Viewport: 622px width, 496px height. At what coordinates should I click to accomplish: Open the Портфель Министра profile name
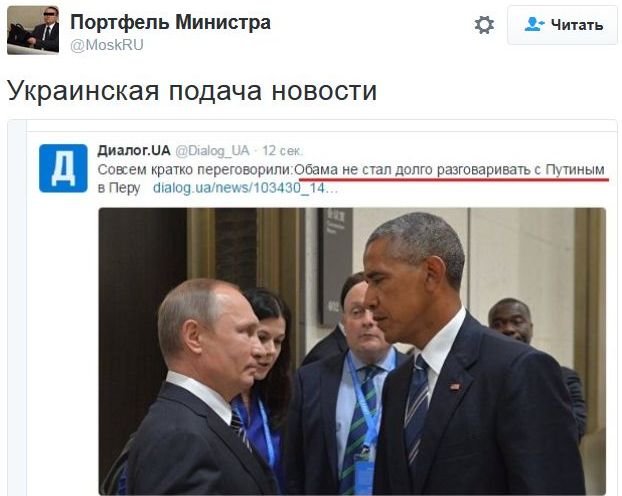[171, 22]
